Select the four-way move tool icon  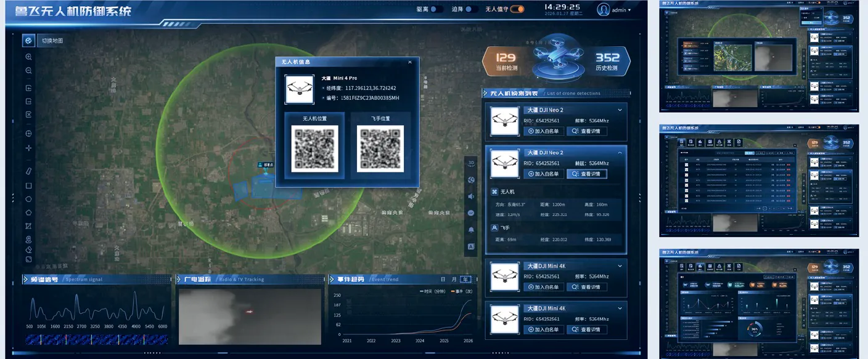point(28,148)
